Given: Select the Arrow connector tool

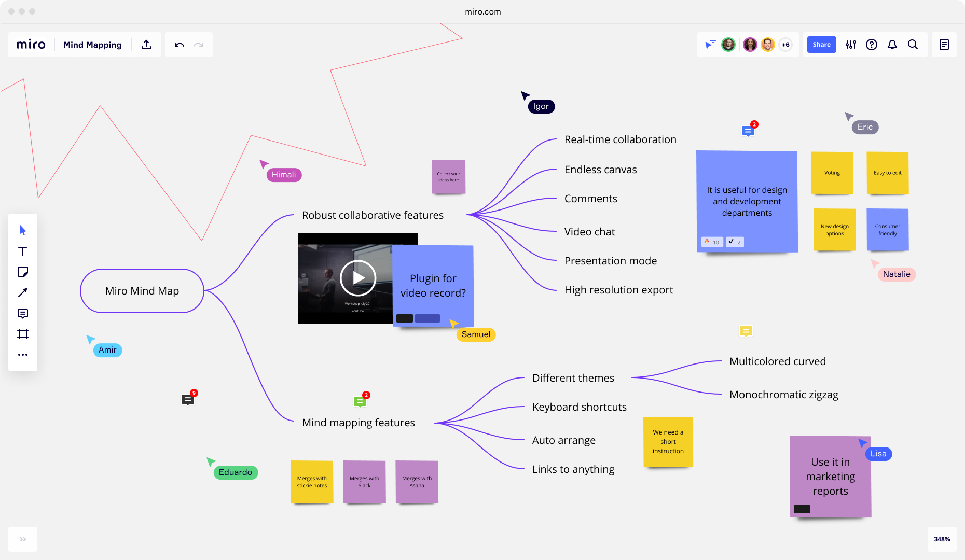Looking at the screenshot, I should point(23,292).
